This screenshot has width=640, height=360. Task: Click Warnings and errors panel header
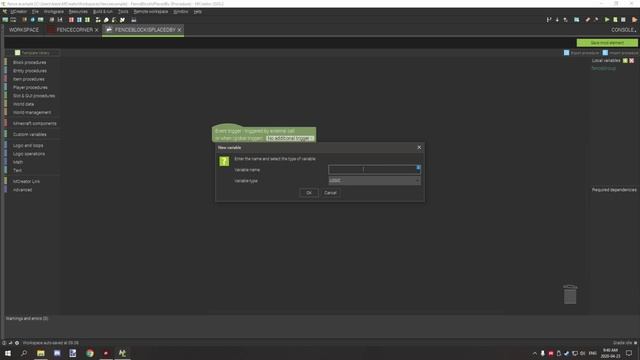pos(27,318)
